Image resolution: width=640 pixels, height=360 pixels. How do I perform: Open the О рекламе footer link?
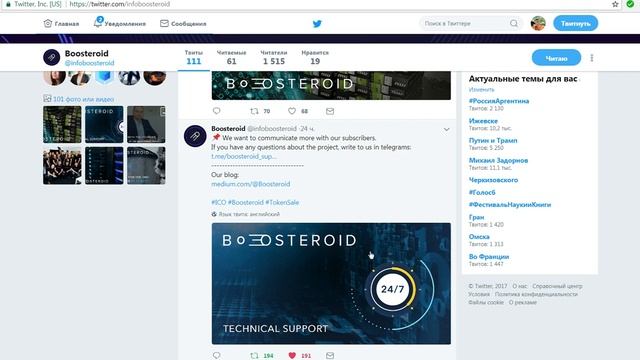(x=522, y=302)
